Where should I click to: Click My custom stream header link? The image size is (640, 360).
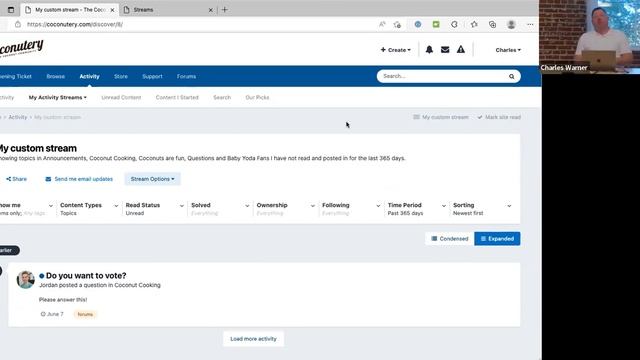click(x=441, y=117)
